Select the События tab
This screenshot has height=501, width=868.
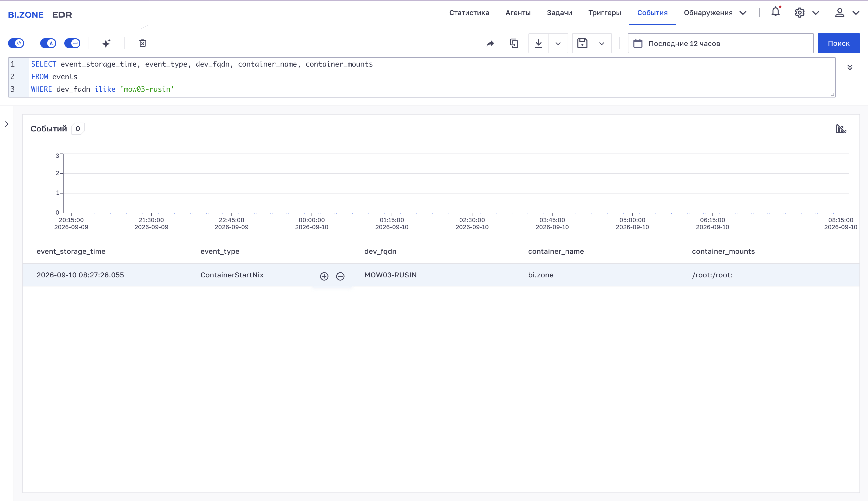click(652, 13)
